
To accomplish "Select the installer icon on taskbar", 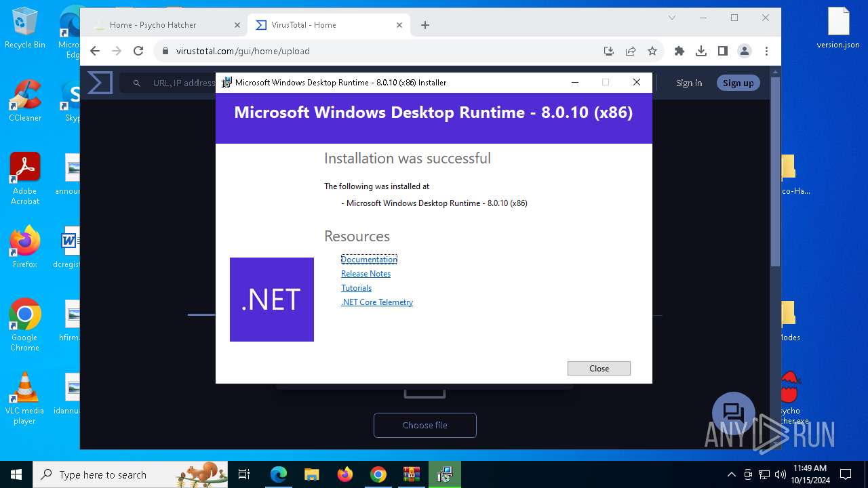I will point(445,474).
